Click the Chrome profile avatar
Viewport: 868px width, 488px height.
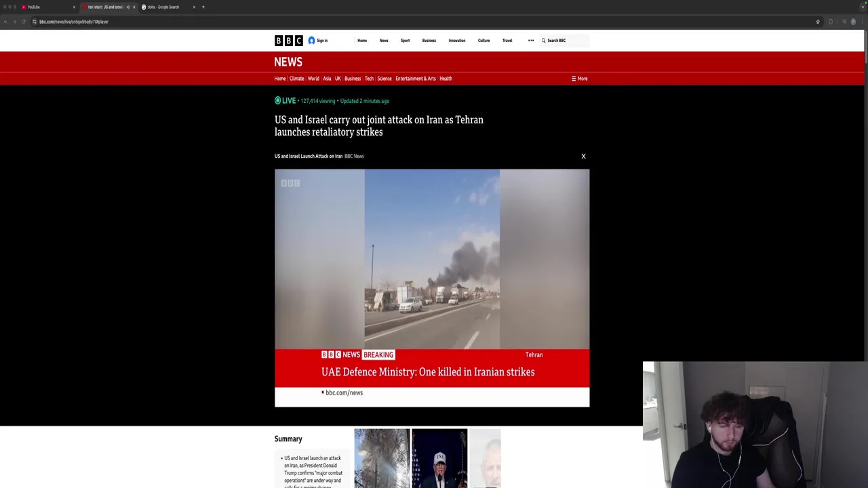853,22
